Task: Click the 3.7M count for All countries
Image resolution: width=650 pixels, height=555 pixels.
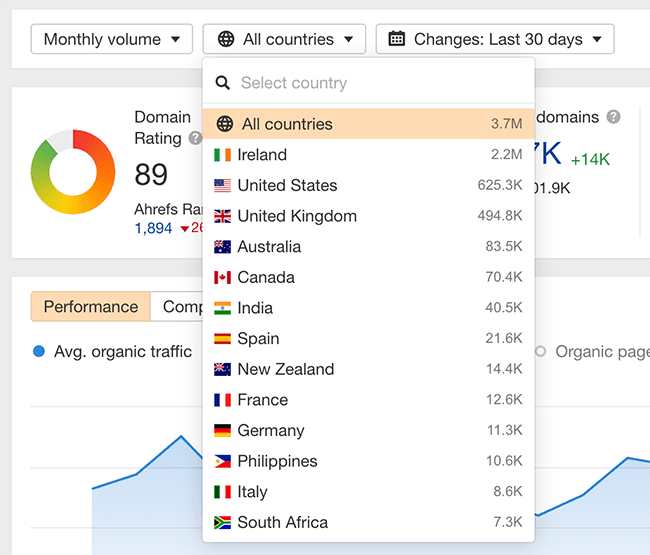Action: (x=507, y=124)
